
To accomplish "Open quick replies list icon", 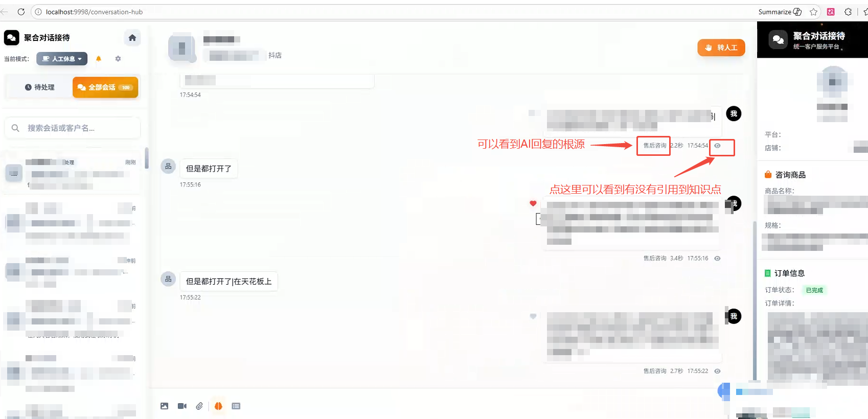I will pos(236,406).
